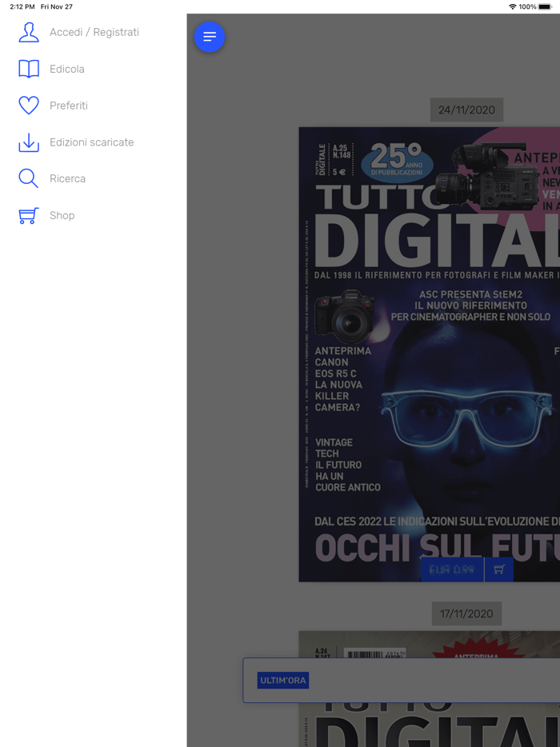The width and height of the screenshot is (560, 747).
Task: Go to Edicola section
Action: tap(67, 69)
